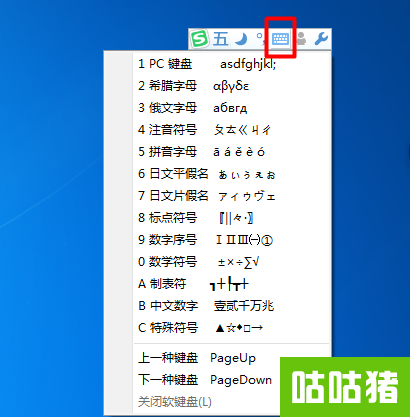
Task: Toggle the crescent moon half-width icon
Action: [241, 39]
